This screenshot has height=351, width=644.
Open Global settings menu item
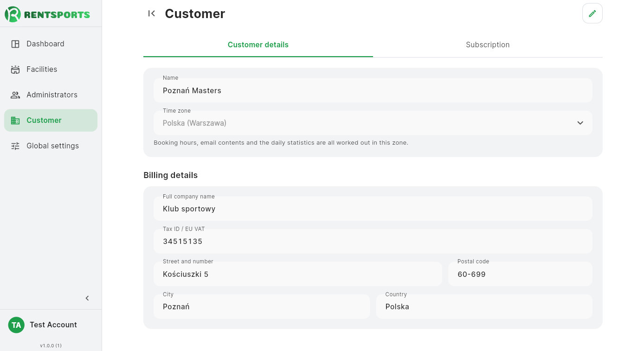(x=51, y=146)
